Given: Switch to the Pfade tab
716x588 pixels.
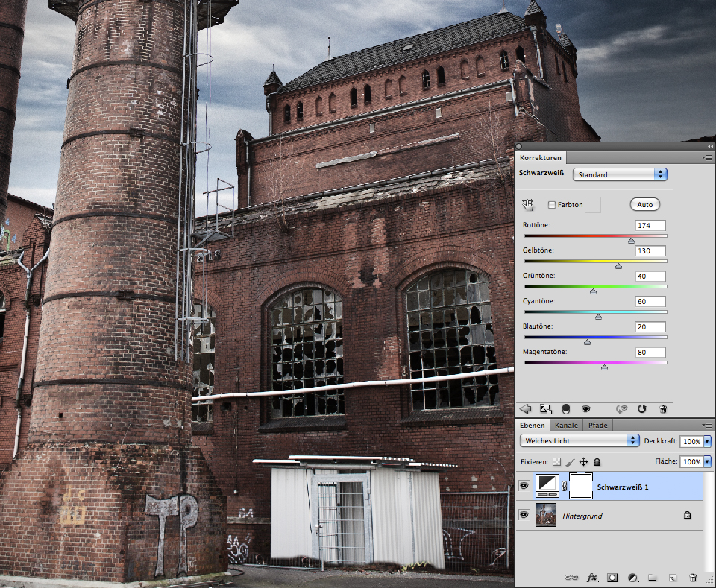Looking at the screenshot, I should click(598, 426).
